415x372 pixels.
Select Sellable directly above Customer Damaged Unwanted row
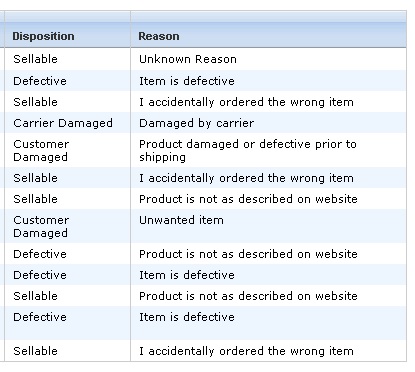pos(35,199)
